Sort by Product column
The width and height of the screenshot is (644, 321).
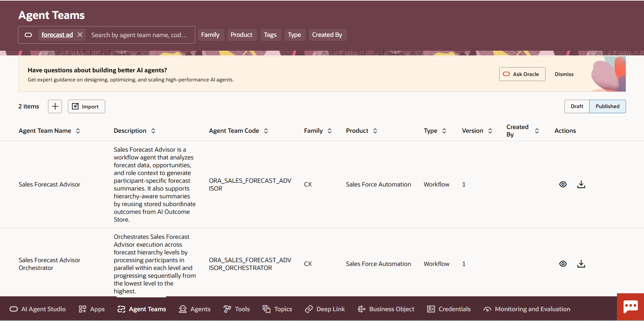375,131
